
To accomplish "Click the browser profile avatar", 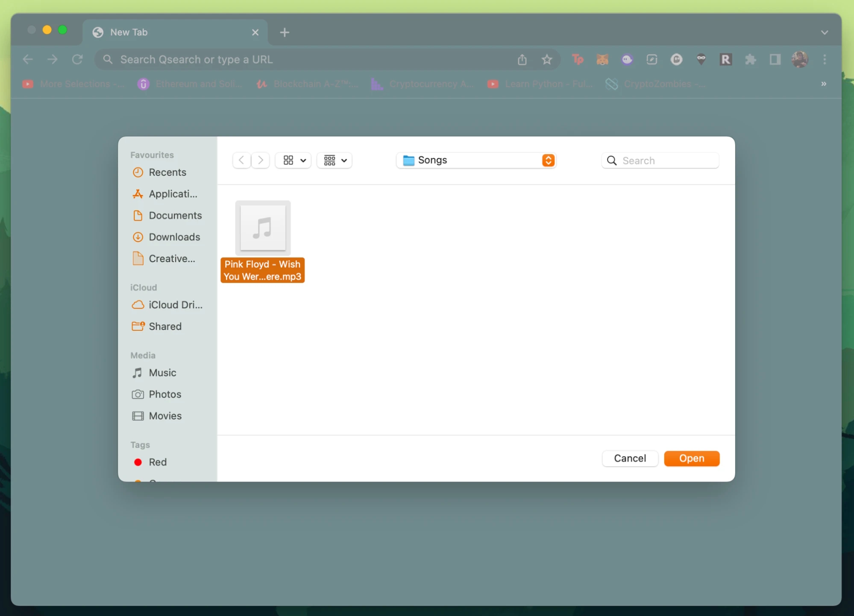I will 799,59.
